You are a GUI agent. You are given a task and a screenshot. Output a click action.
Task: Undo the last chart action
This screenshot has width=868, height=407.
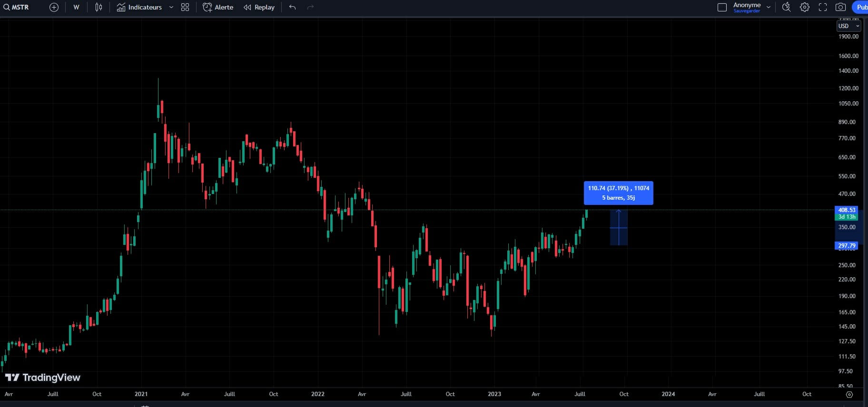tap(293, 7)
